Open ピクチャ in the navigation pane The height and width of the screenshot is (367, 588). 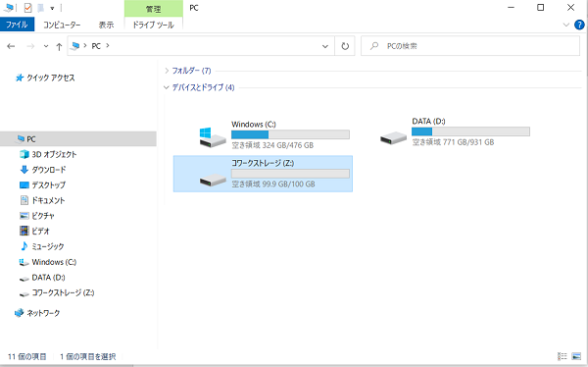43,216
